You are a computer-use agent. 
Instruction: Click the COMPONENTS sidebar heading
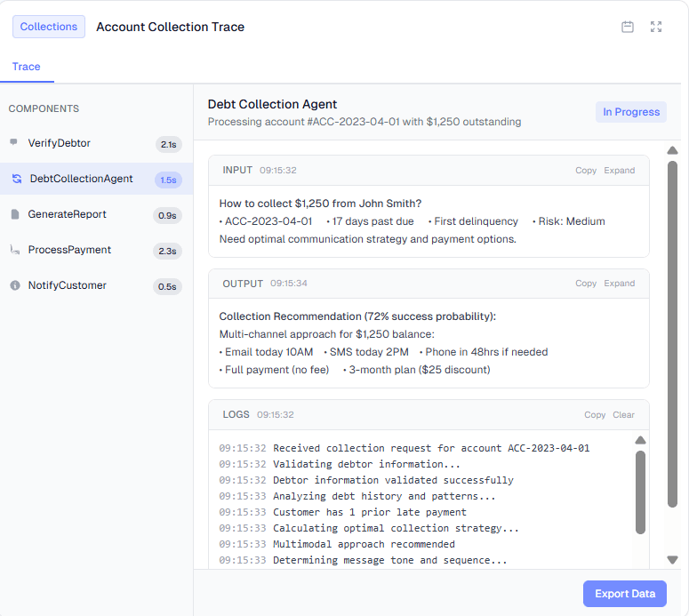pos(44,108)
